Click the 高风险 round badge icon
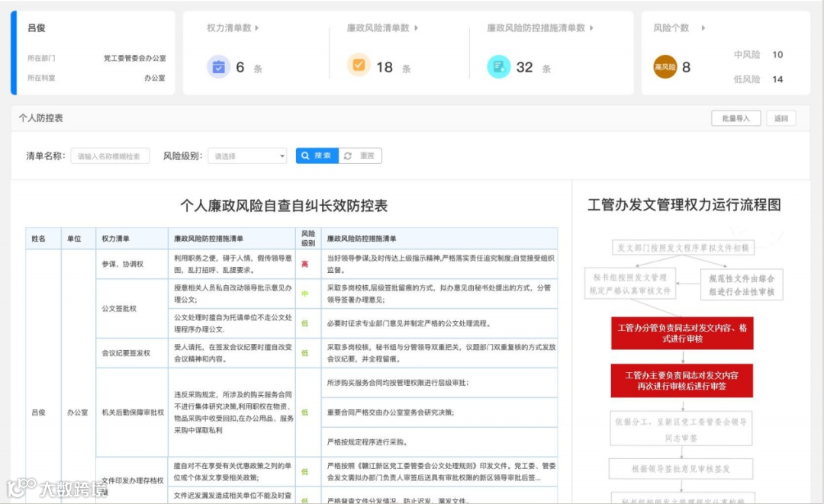 click(x=665, y=66)
